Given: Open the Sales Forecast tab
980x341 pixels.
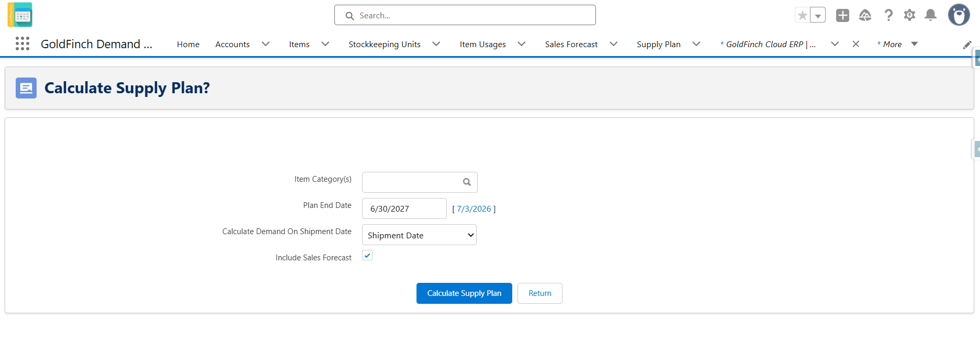Looking at the screenshot, I should click(x=571, y=45).
